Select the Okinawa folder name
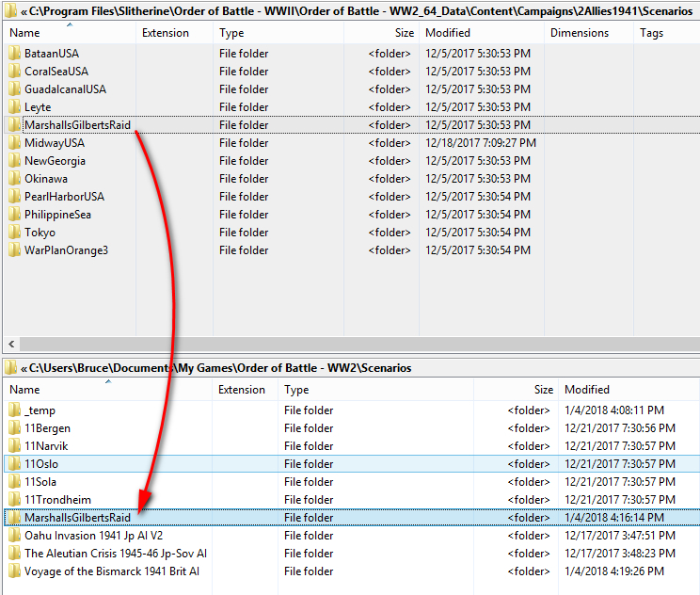Image resolution: width=700 pixels, height=595 pixels. pos(46,178)
